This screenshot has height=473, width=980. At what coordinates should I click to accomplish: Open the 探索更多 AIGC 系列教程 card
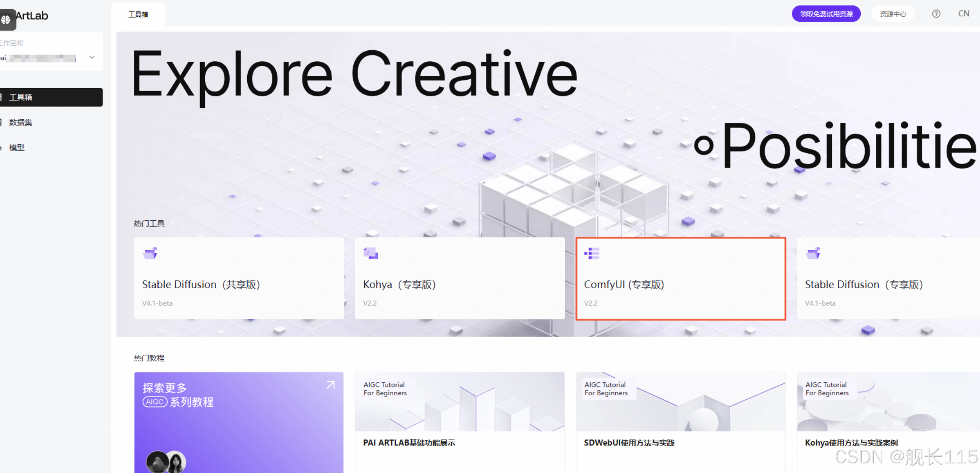pos(239,422)
